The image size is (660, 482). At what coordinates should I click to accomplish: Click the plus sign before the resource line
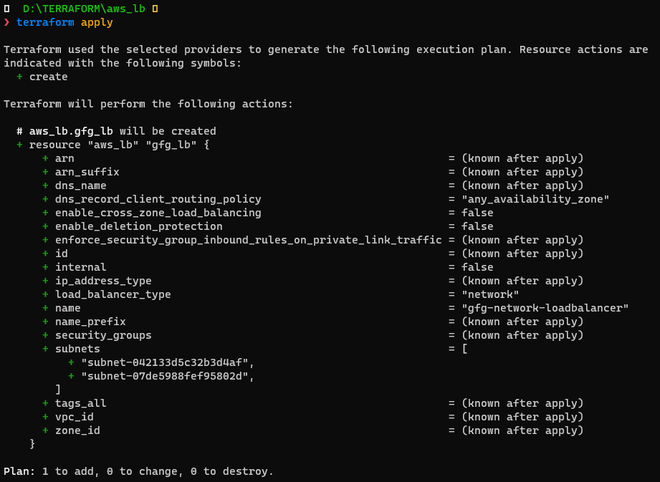point(19,145)
